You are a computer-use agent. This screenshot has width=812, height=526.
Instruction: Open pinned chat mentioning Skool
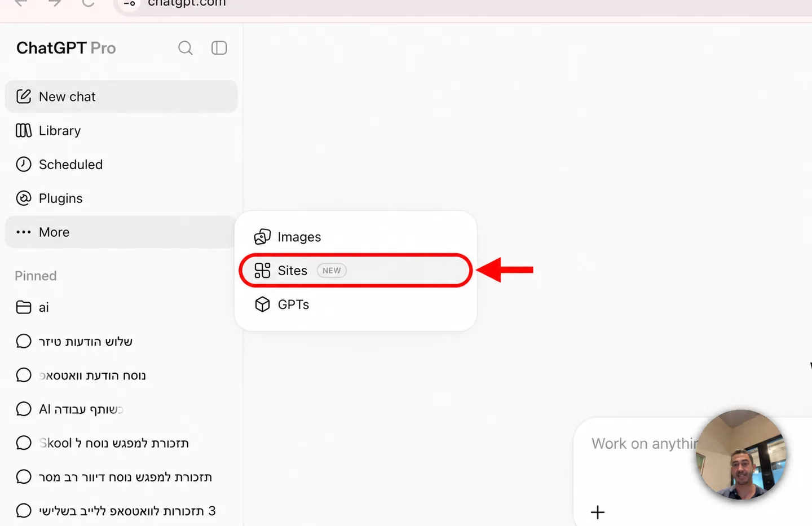point(121,443)
